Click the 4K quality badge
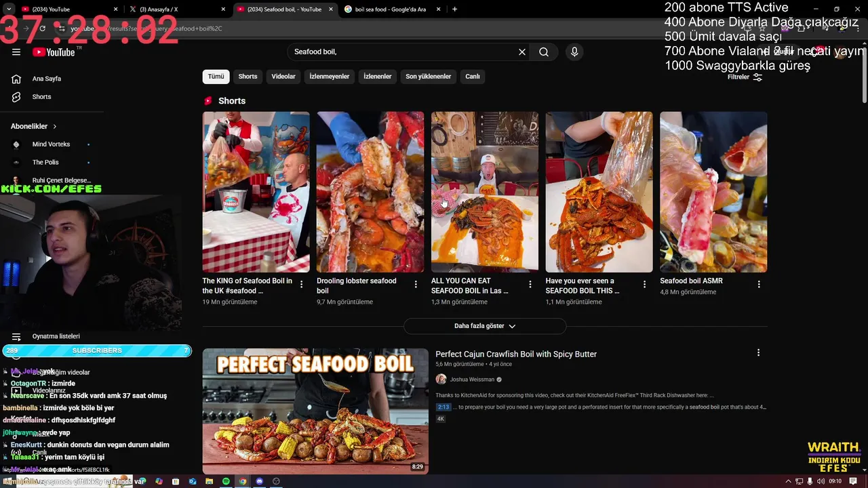Screen dimensions: 868x488 (x=440, y=419)
